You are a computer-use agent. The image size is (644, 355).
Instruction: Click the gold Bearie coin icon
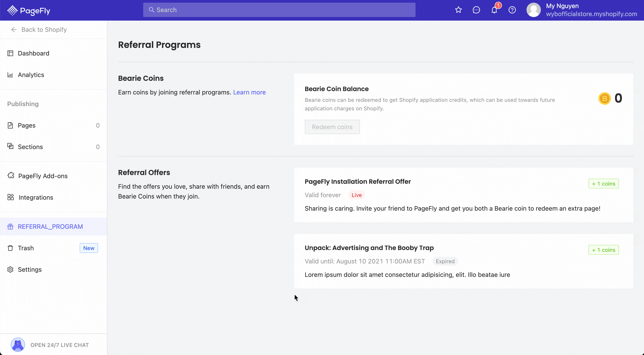604,98
